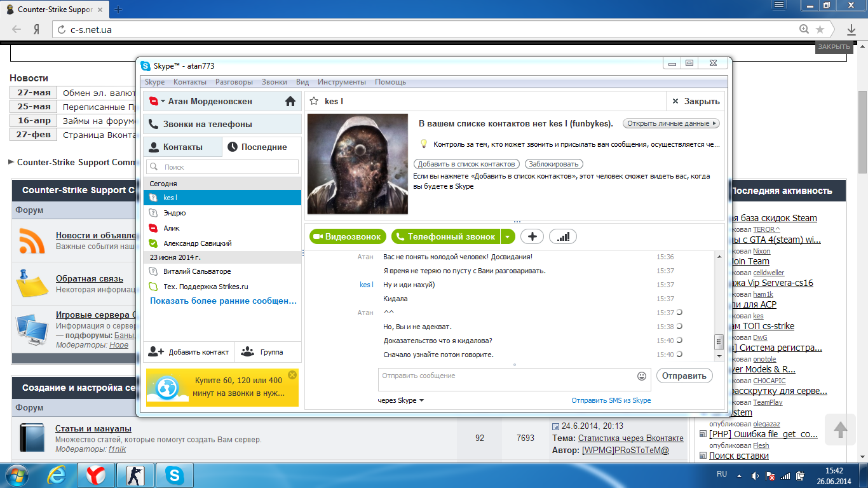Launch Internet Explorer from taskbar
This screenshot has height=488, width=868.
point(58,475)
